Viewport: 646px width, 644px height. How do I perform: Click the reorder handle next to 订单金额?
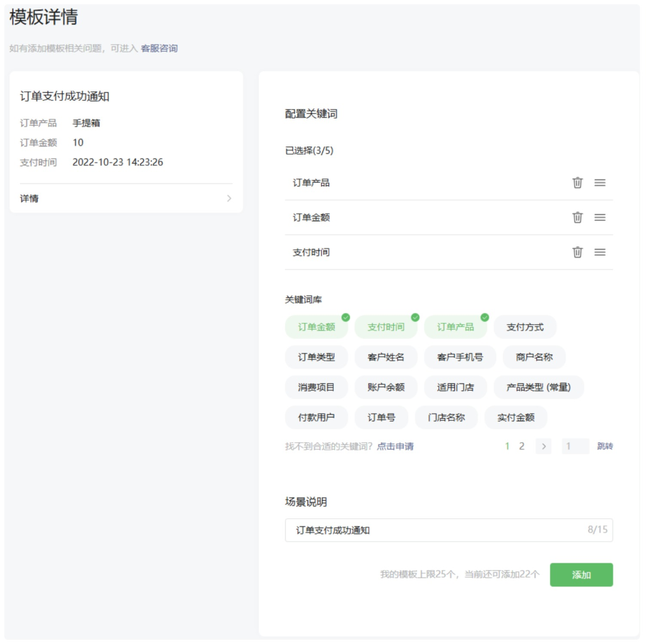600,218
